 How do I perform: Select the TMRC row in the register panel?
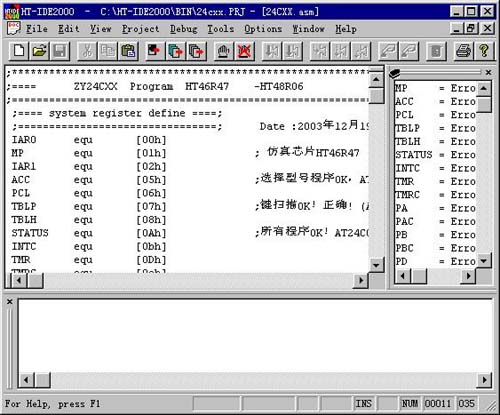tap(435, 195)
